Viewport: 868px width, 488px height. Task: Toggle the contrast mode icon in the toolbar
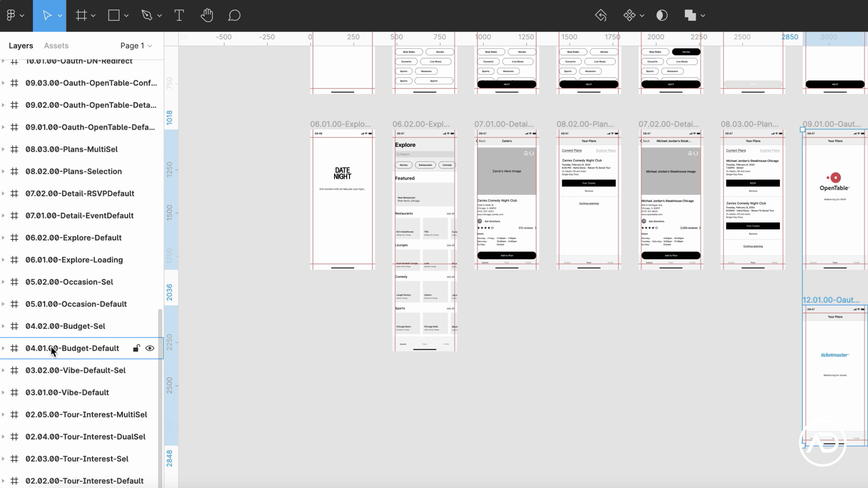click(x=662, y=15)
